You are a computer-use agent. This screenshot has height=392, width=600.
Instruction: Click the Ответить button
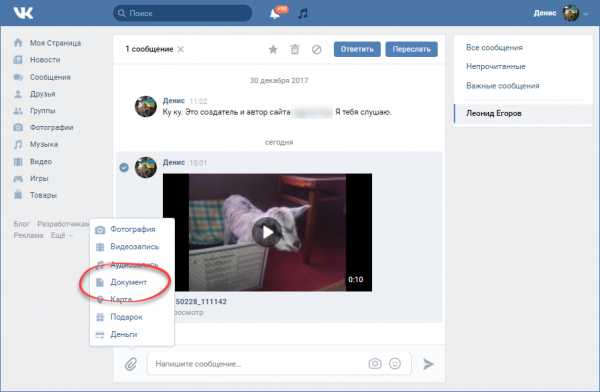pyautogui.click(x=357, y=49)
